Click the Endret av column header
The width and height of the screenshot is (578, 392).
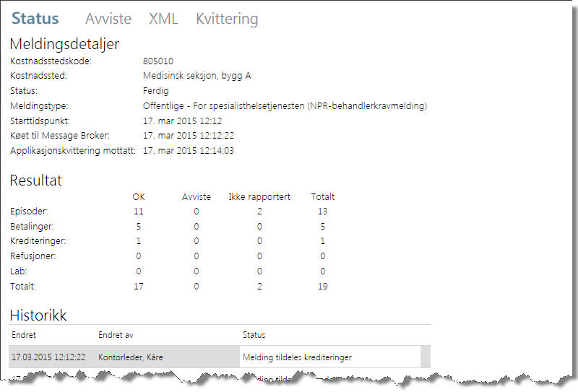(x=116, y=335)
